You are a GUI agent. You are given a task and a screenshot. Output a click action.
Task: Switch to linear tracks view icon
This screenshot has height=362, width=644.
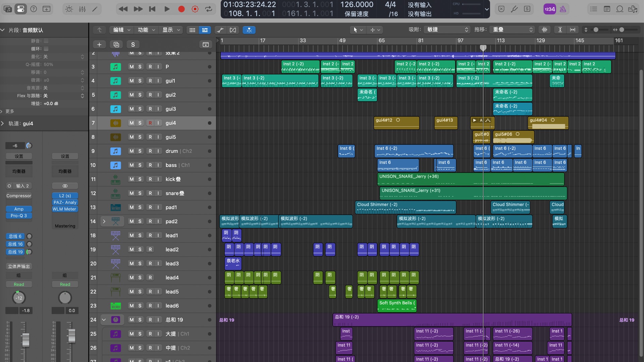pyautogui.click(x=205, y=30)
